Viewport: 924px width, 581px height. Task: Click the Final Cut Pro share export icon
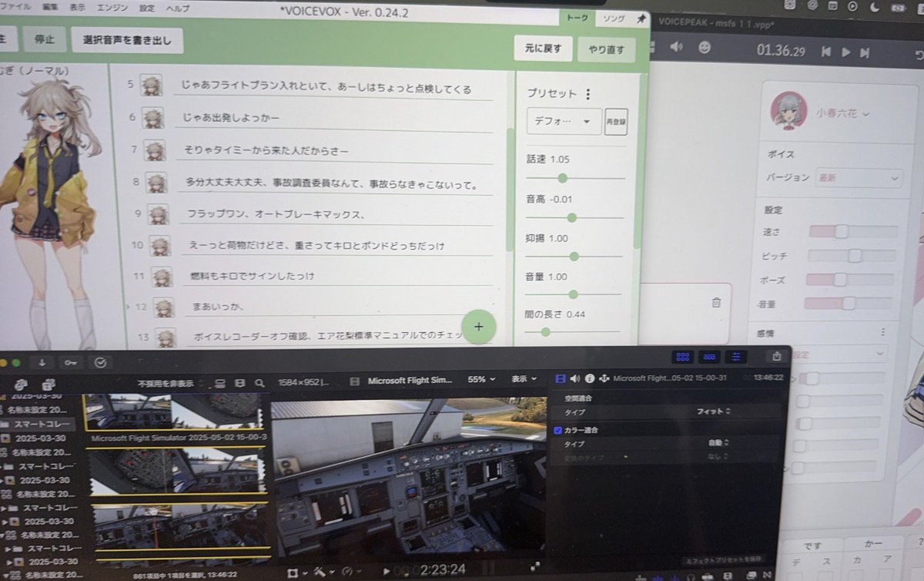[x=776, y=356]
